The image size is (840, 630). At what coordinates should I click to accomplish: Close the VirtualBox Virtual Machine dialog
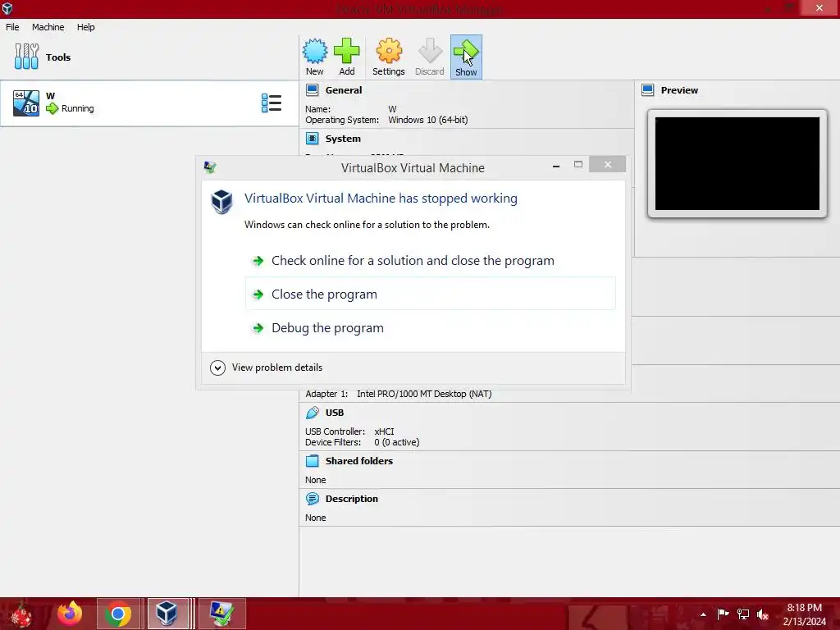[608, 164]
